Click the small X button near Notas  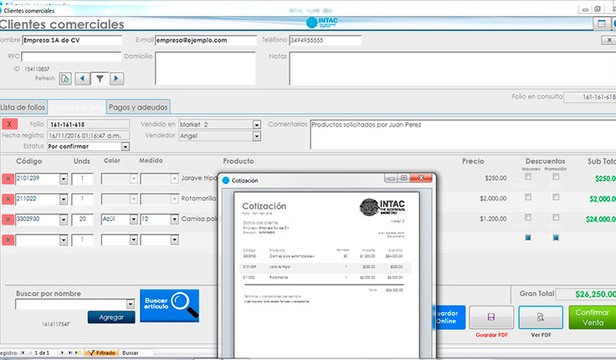tap(609, 40)
